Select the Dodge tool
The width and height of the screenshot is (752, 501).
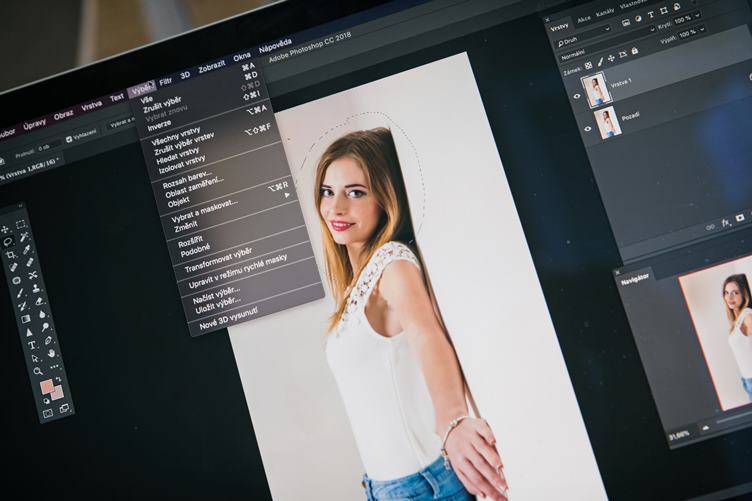coord(45,327)
